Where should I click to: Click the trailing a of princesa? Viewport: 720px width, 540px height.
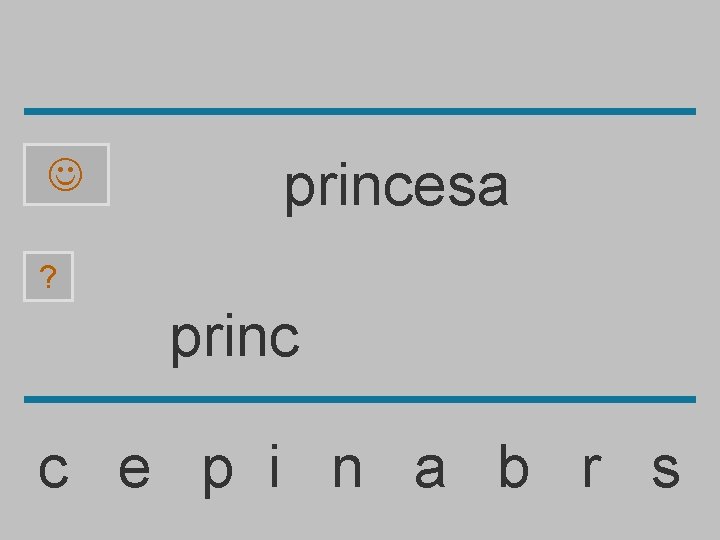(493, 187)
